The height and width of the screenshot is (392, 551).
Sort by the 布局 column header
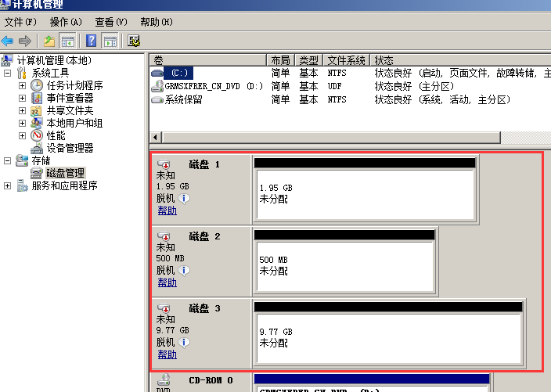280,60
